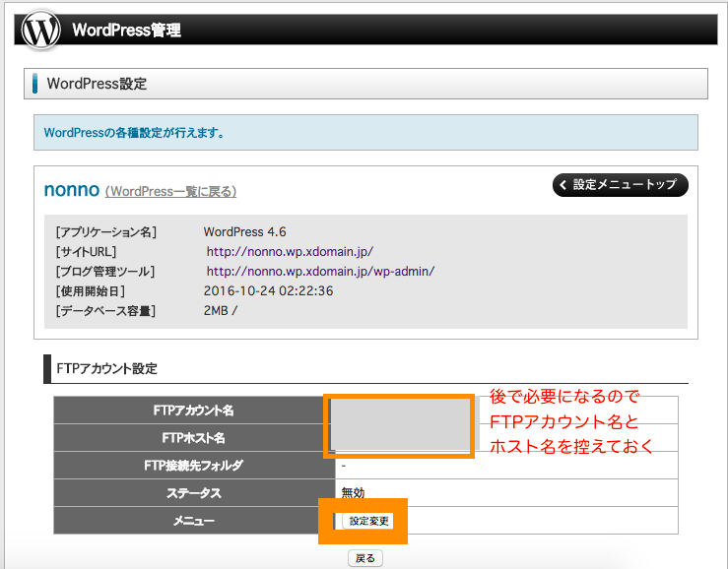Click the ステータス row header

pos(194,493)
